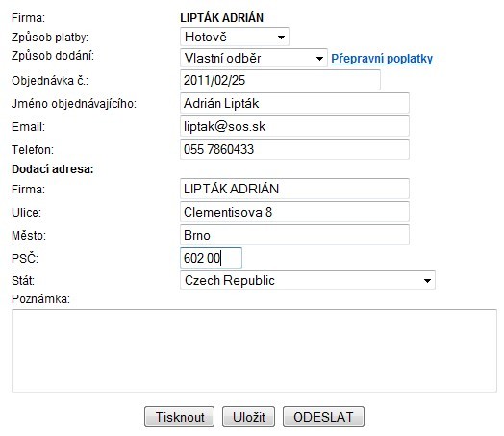Screen dimensions: 504x436
Task: Click inside the Poznámka text area
Action: 254,350
